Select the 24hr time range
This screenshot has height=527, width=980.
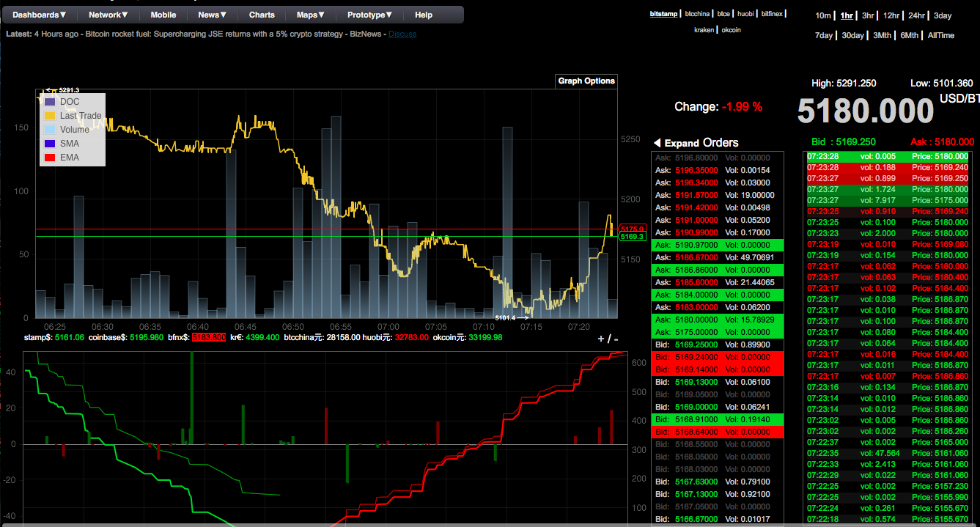[916, 15]
